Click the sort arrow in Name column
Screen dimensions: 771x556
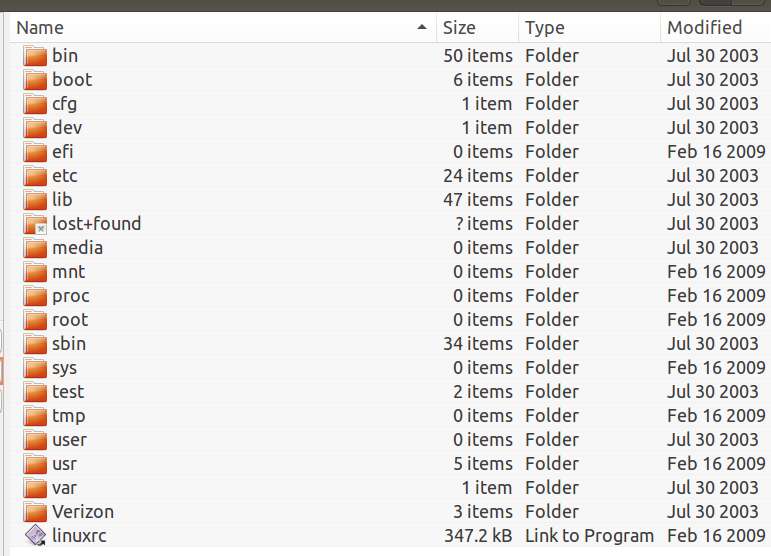click(421, 28)
